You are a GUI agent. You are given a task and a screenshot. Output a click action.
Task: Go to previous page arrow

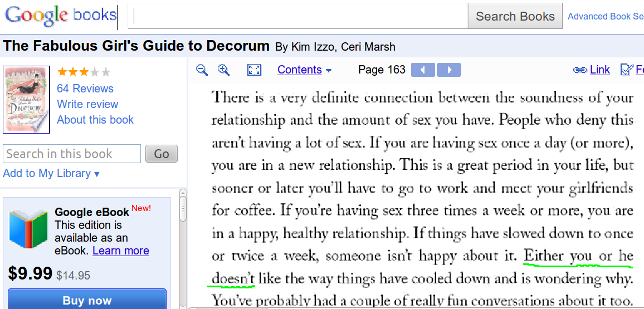pyautogui.click(x=423, y=70)
